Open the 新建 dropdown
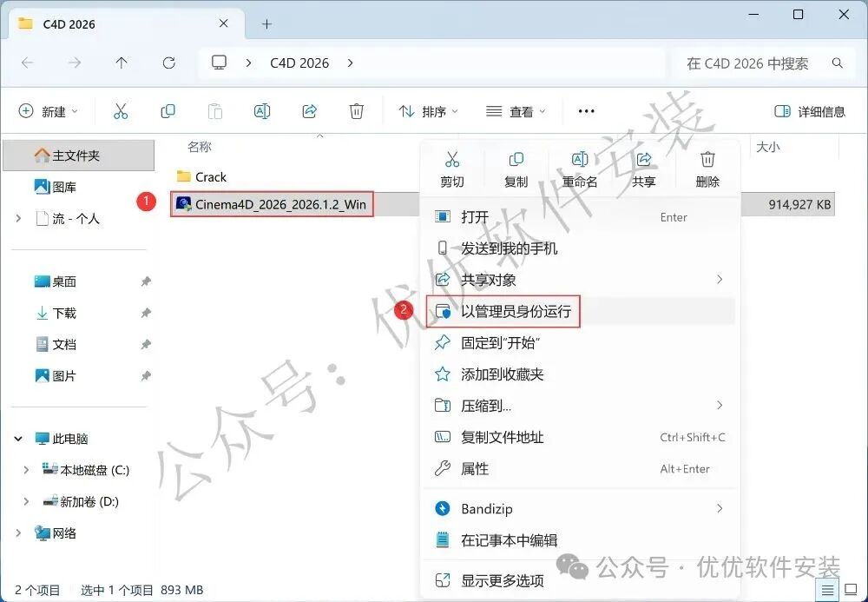This screenshot has height=602, width=868. coord(49,111)
